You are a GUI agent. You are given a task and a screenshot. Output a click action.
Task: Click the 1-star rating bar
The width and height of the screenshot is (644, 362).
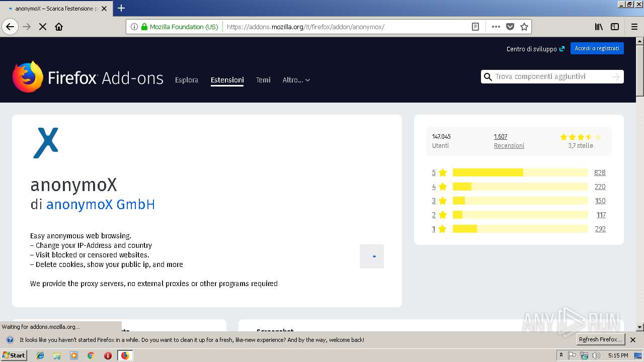[520, 229]
